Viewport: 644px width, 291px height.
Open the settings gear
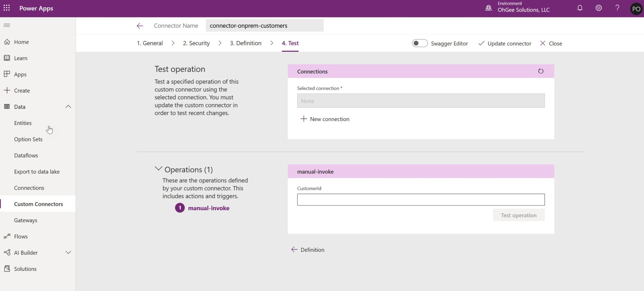[598, 8]
